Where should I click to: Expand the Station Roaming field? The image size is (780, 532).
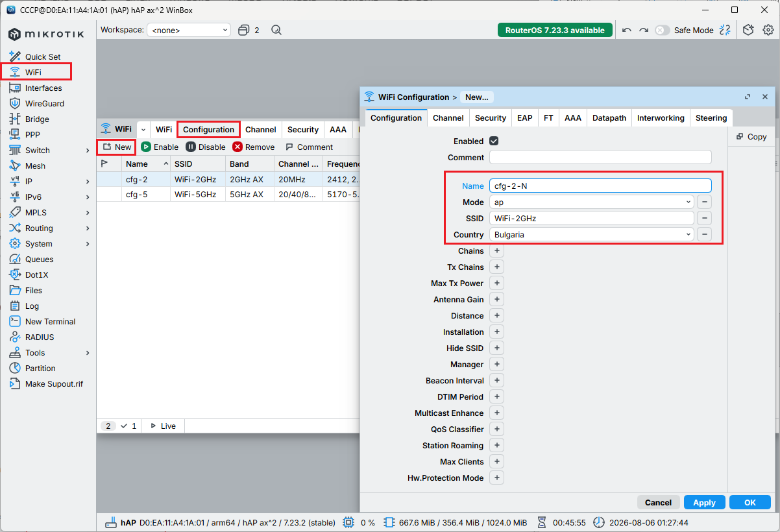496,446
